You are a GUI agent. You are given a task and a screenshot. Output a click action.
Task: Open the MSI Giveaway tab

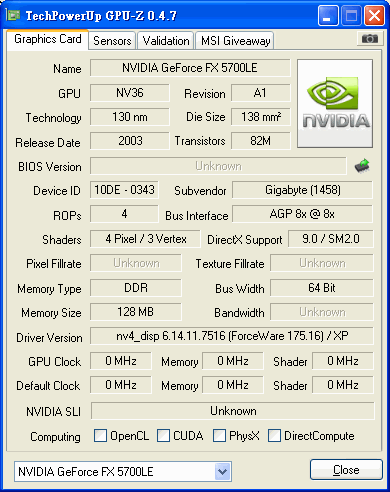coord(235,41)
